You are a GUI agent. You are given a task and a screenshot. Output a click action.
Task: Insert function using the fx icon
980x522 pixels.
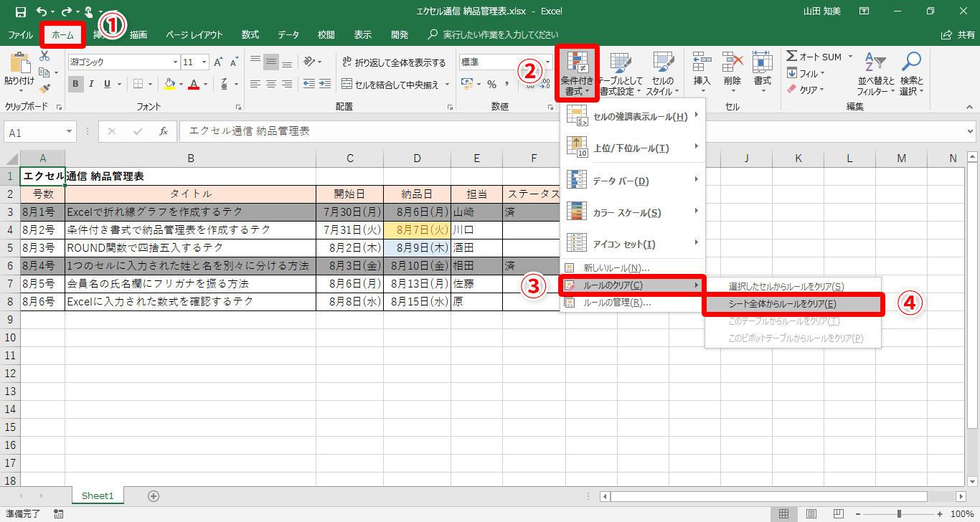click(164, 131)
